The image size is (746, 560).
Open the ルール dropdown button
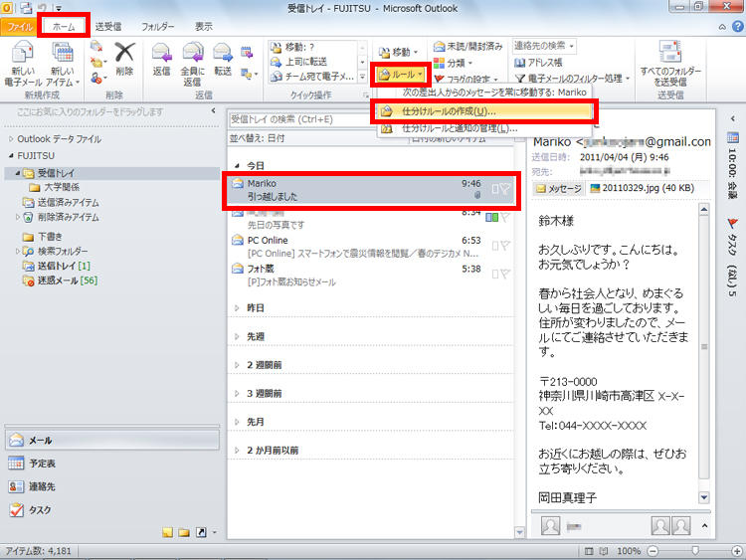point(401,75)
